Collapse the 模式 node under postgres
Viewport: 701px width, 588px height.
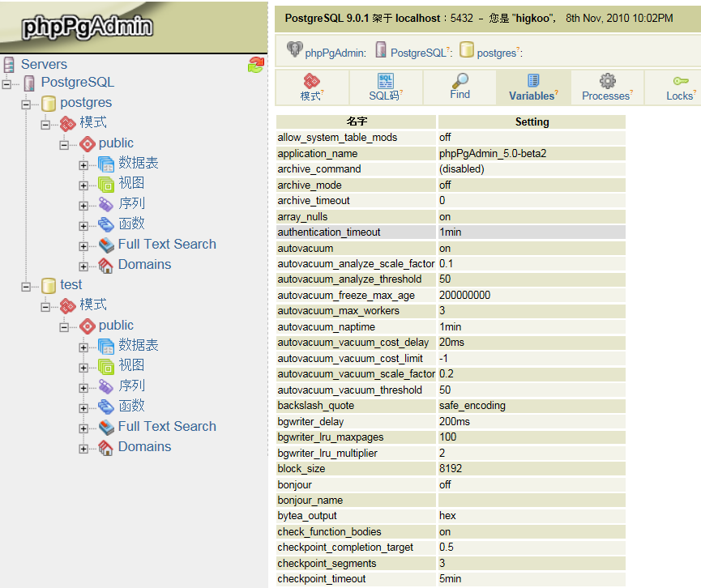[x=45, y=124]
